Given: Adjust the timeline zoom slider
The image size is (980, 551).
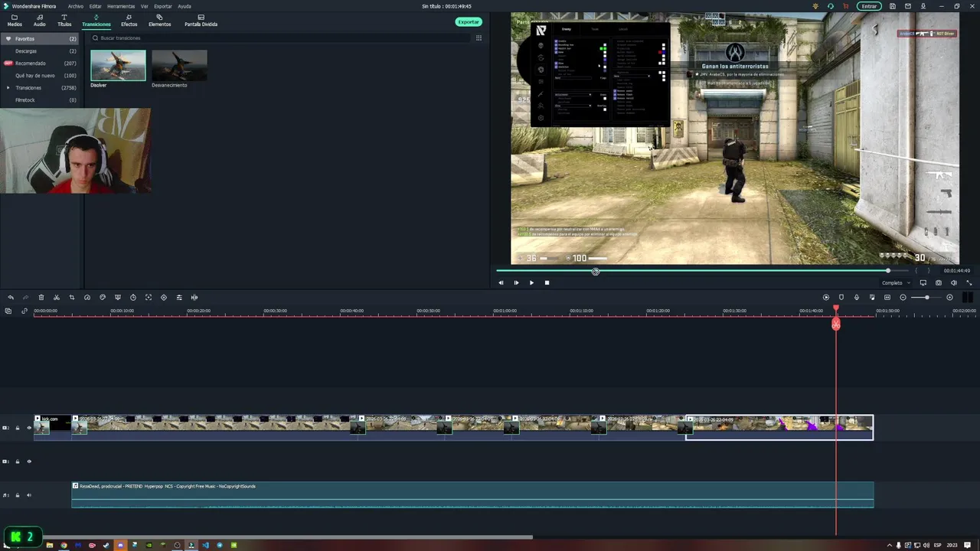Looking at the screenshot, I should (x=926, y=297).
